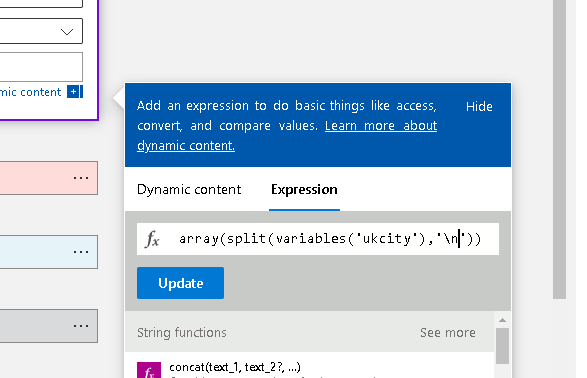The height and width of the screenshot is (378, 587).
Task: Click the empty text field above dynamic content
Action: tap(41, 67)
